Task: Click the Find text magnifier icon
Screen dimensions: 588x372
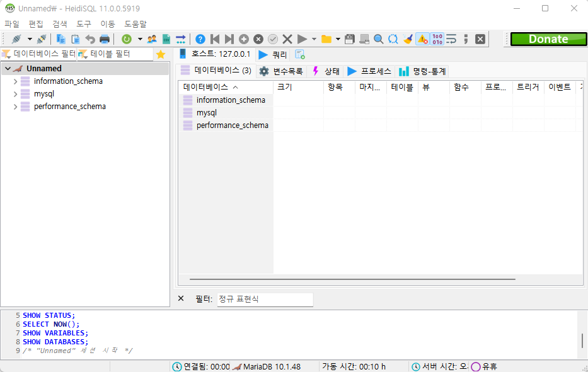Action: coord(379,39)
